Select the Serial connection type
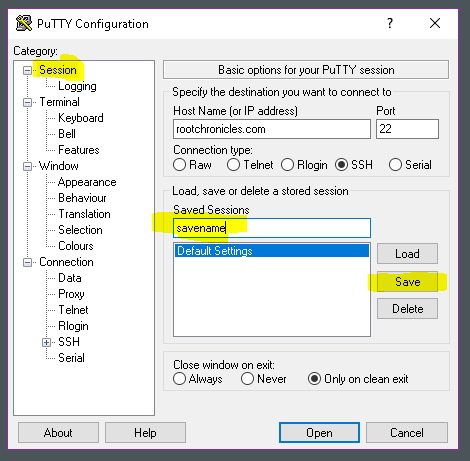The width and height of the screenshot is (470, 461). [395, 165]
